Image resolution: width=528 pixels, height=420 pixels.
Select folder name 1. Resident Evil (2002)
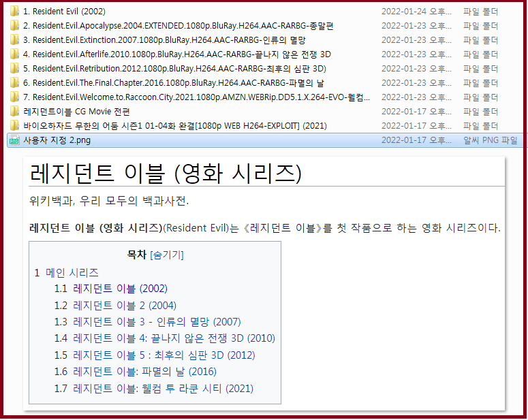(x=64, y=12)
